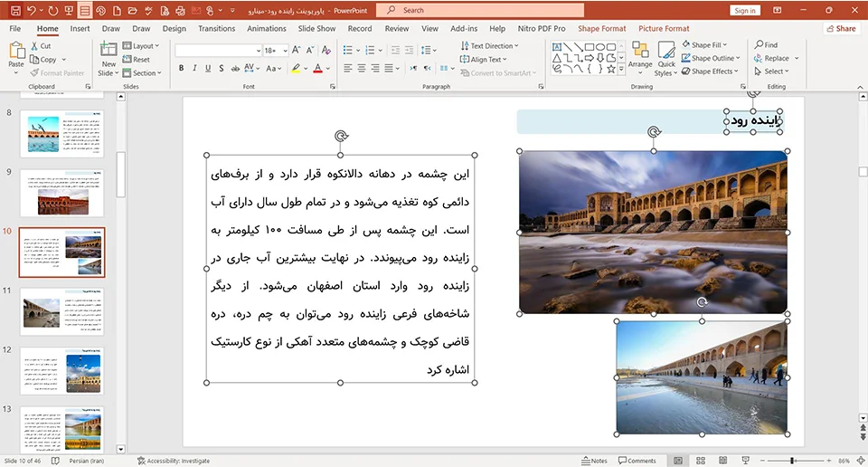Select the rectangle shape in shapes gallery
The height and width of the screenshot is (467, 868).
[x=590, y=47]
